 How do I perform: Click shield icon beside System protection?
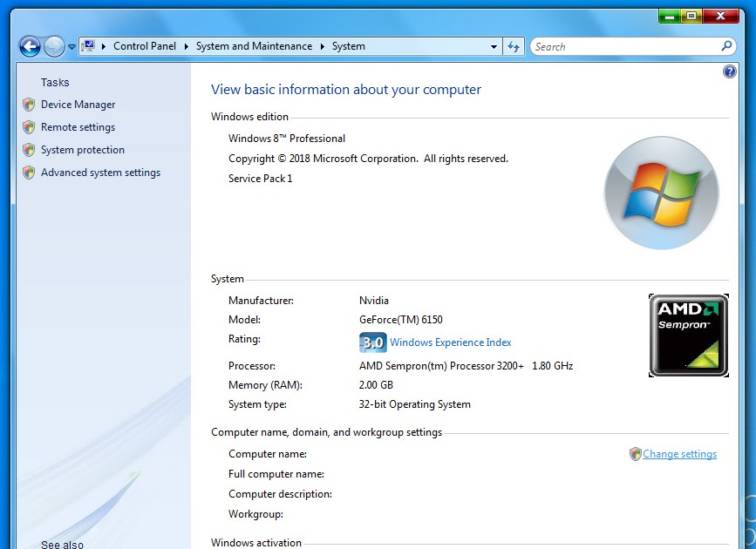pyautogui.click(x=29, y=150)
